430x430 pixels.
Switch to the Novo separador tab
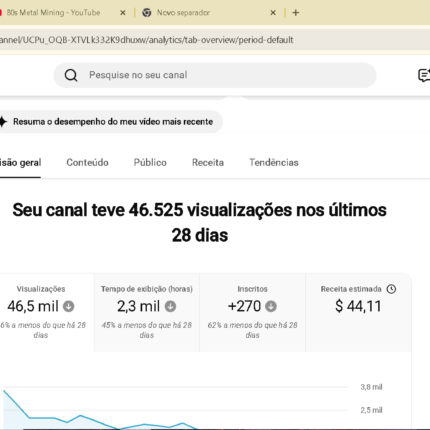(x=210, y=13)
